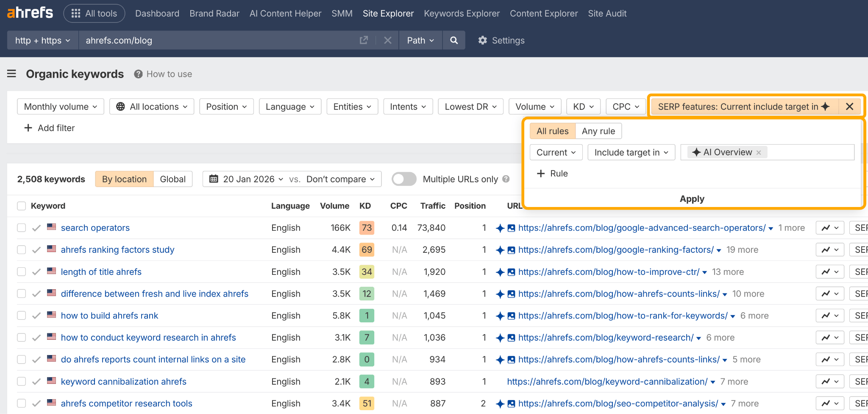Select all keywords via header checkbox
The image size is (868, 414).
click(x=21, y=206)
